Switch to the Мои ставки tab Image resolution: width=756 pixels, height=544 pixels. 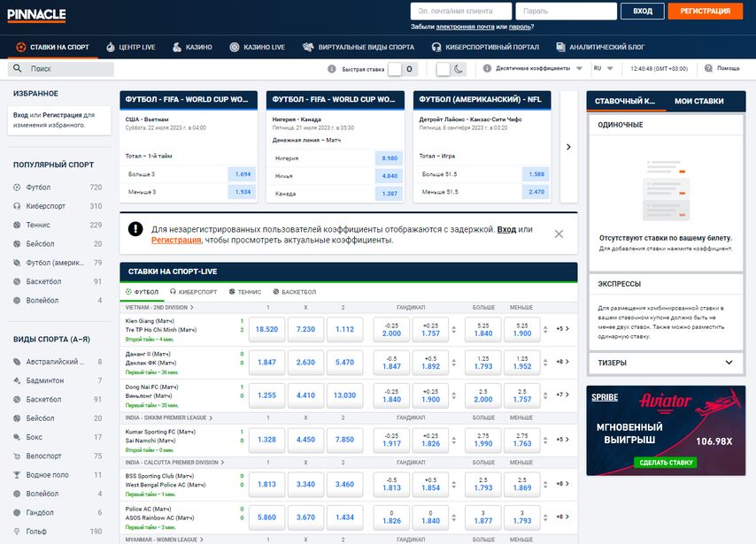[x=698, y=101]
